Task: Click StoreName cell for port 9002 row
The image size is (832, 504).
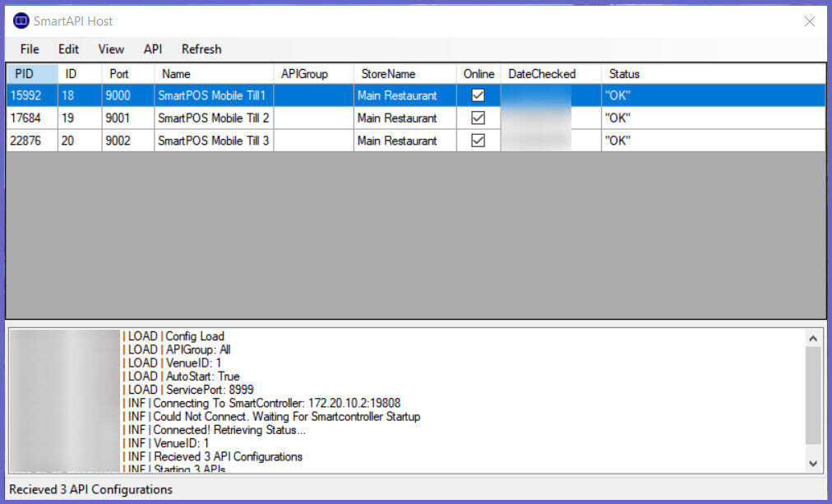Action: click(404, 141)
